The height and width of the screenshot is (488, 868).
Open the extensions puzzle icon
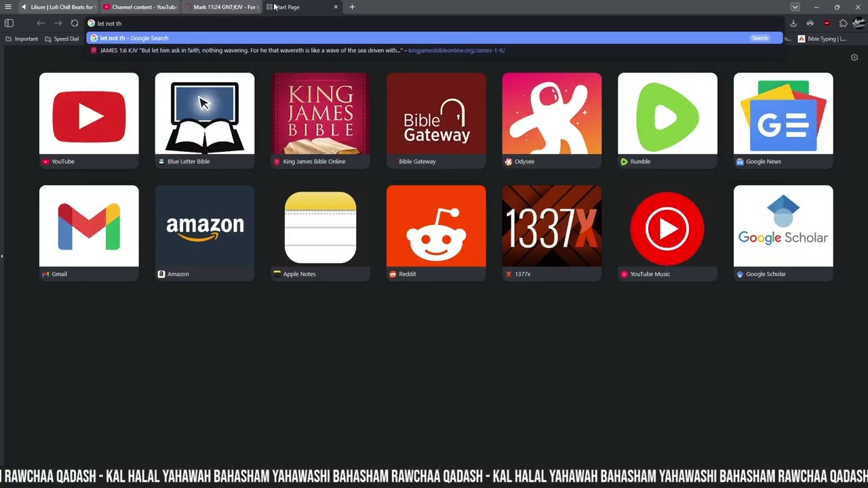[844, 23]
